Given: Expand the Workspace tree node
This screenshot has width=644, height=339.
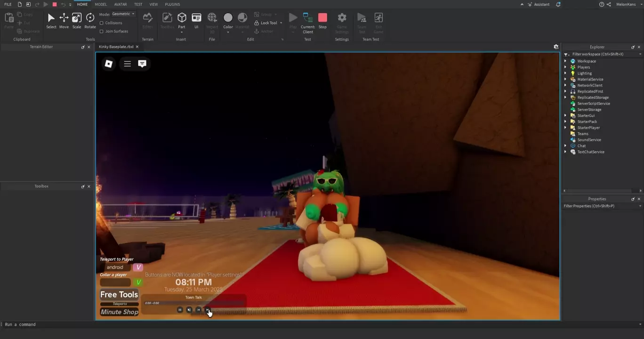Looking at the screenshot, I should (565, 61).
